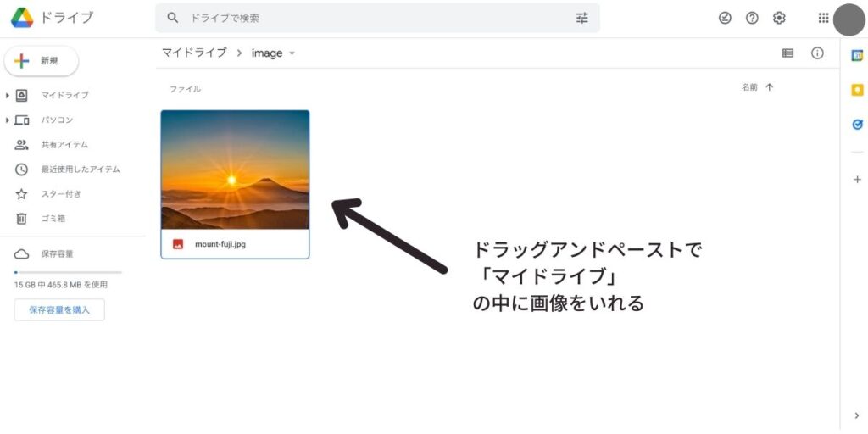Screen dimensions: 868x434
Task: Select the mount-fuji.jpg thumbnail
Action: click(x=236, y=170)
